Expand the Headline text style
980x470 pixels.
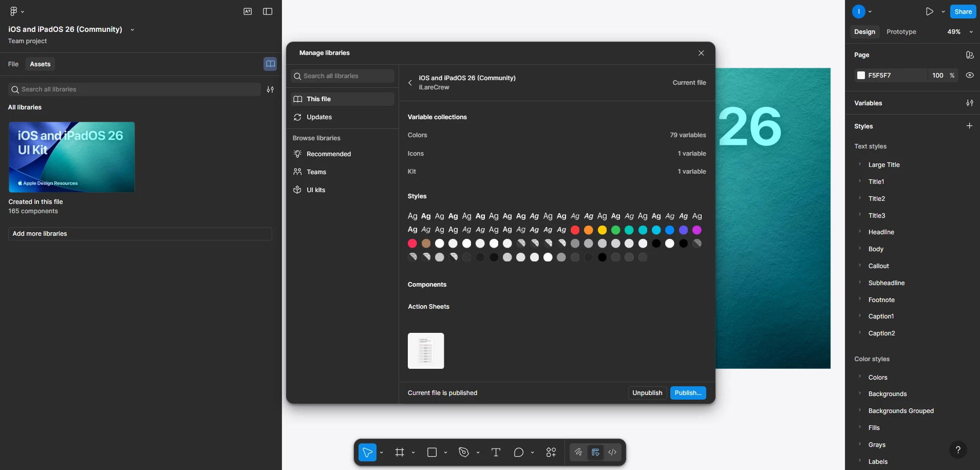pos(860,232)
